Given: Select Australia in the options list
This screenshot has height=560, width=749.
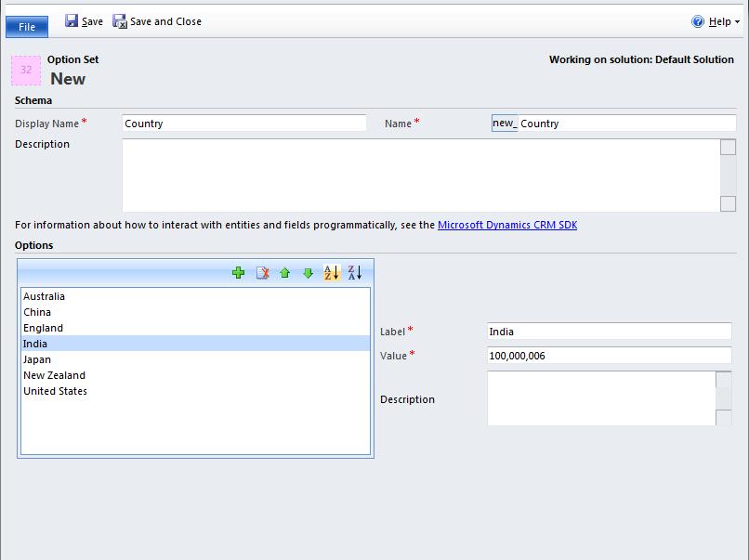Looking at the screenshot, I should click(x=43, y=296).
